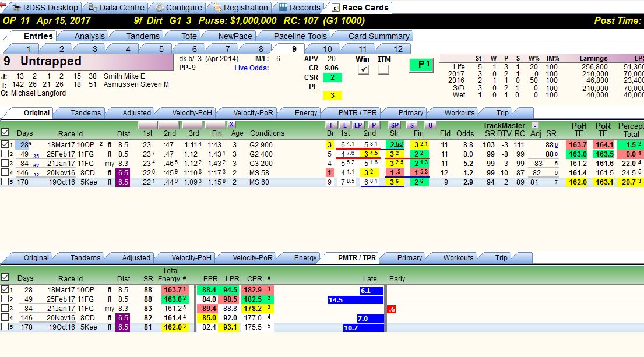Click the blue 10.7 Late bar
The height and width of the screenshot is (357, 644).
click(363, 328)
